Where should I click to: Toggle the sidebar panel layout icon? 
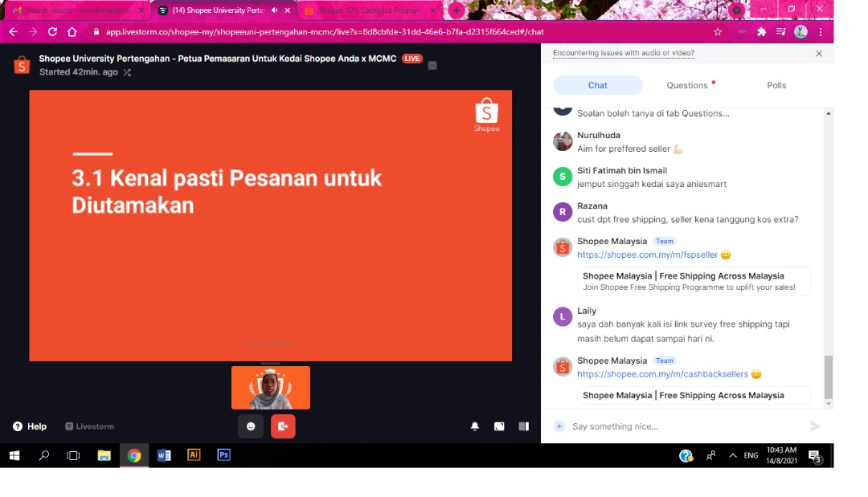523,426
